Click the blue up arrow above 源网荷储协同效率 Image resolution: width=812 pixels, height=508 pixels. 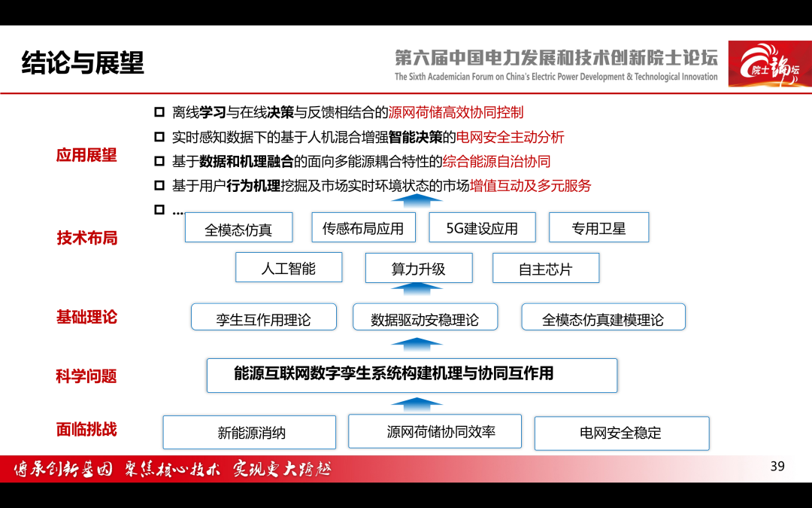pyautogui.click(x=417, y=404)
